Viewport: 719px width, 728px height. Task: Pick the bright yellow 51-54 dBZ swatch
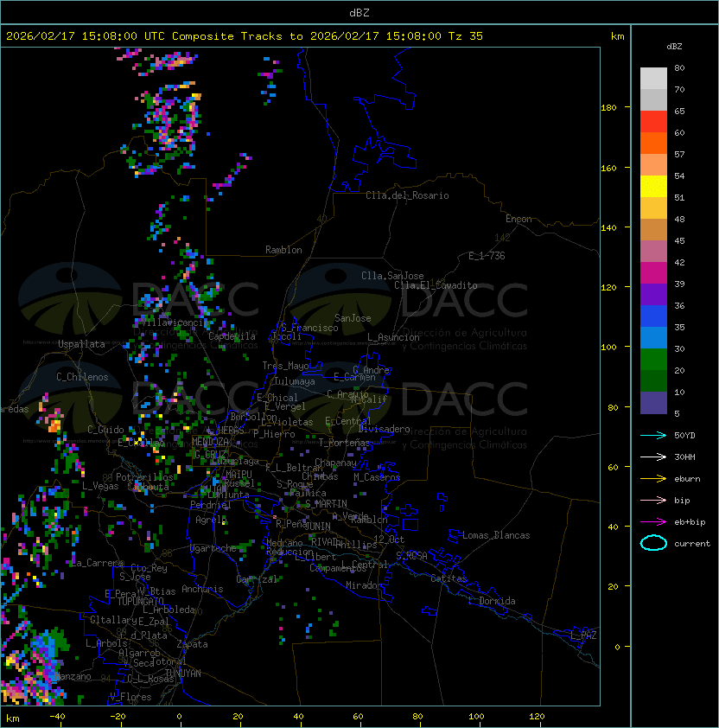[653, 187]
